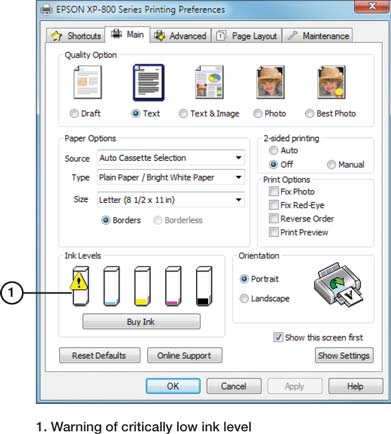Click the low ink warning triangle icon
Screen dimensions: 391x434
(x=79, y=282)
